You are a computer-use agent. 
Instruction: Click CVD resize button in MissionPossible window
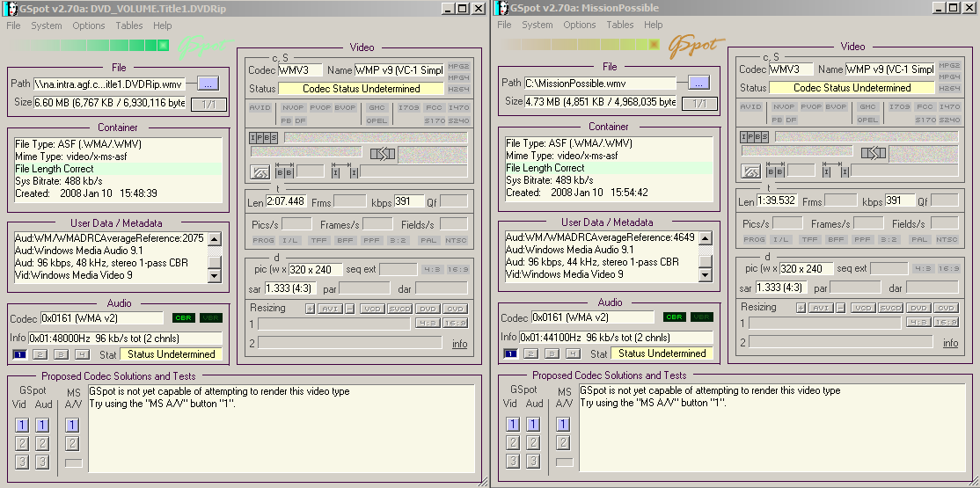pos(947,308)
